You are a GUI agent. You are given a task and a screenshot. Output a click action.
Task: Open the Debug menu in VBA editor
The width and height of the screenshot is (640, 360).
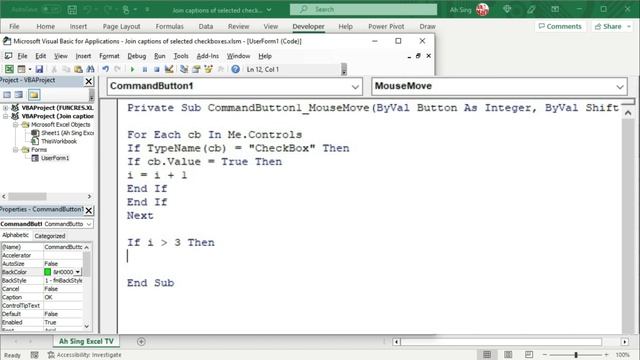point(136,56)
